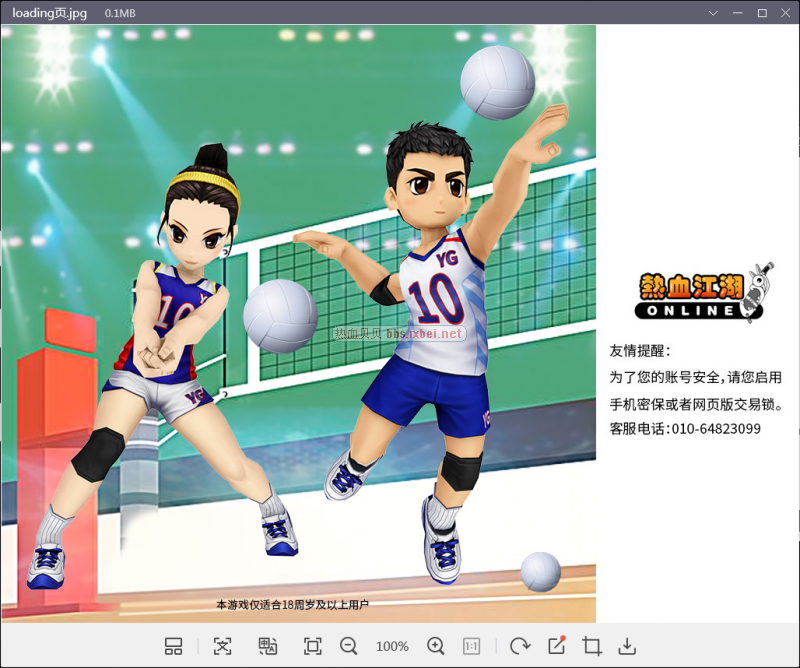Maximize the image viewer window
Image resolution: width=800 pixels, height=668 pixels.
[x=762, y=13]
